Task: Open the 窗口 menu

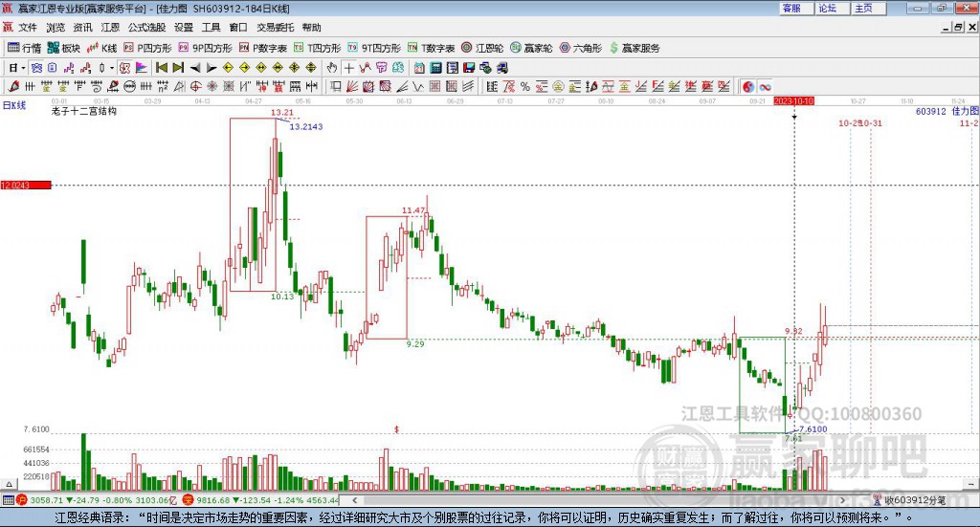Action: 238,28
